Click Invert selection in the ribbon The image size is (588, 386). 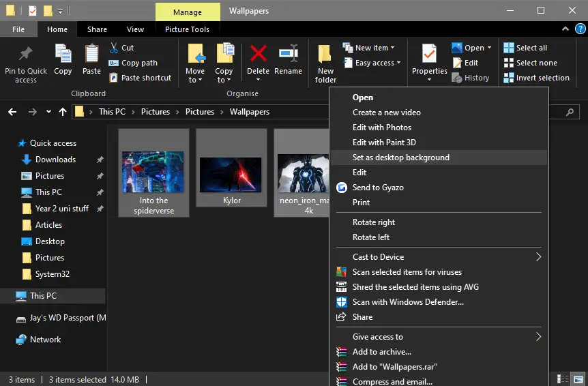(536, 78)
